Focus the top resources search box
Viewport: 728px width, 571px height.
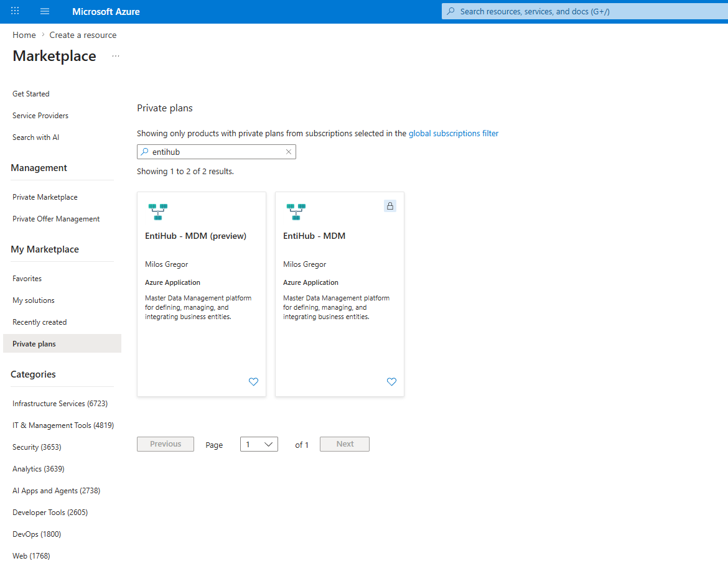[585, 12]
